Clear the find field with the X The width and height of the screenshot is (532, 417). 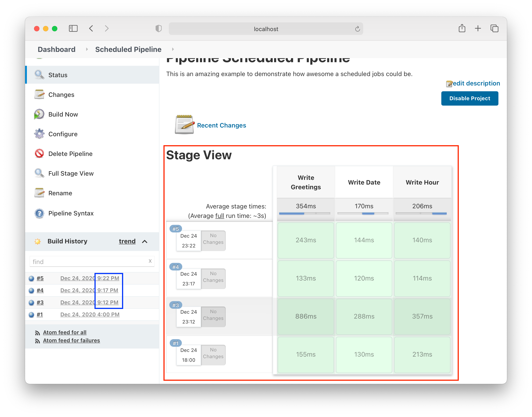150,261
